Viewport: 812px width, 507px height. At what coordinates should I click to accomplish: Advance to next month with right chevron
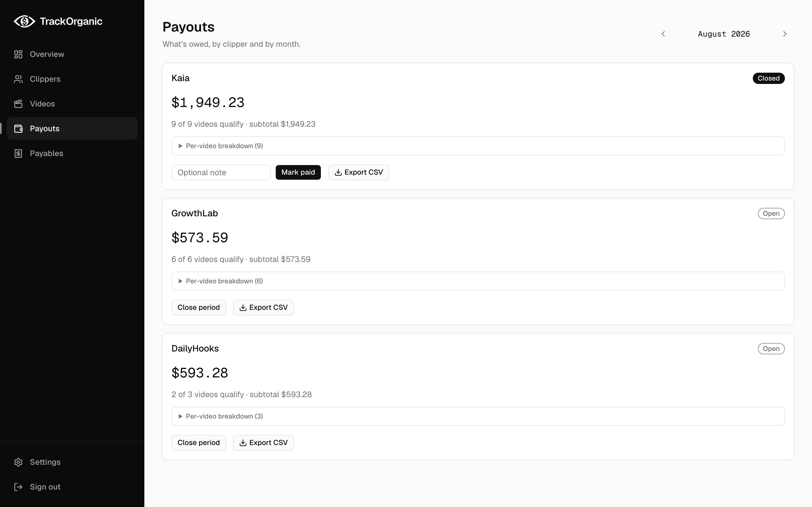pos(784,34)
